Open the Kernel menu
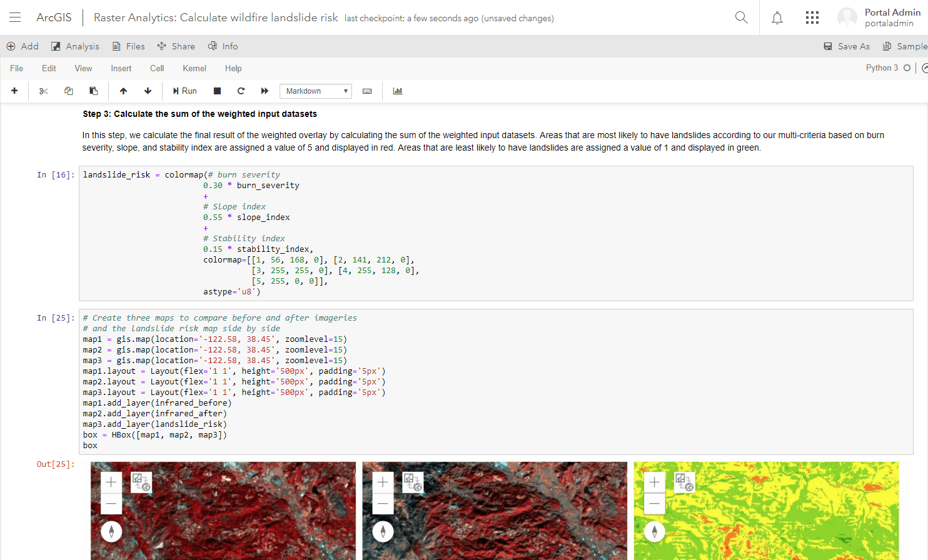 pyautogui.click(x=194, y=68)
